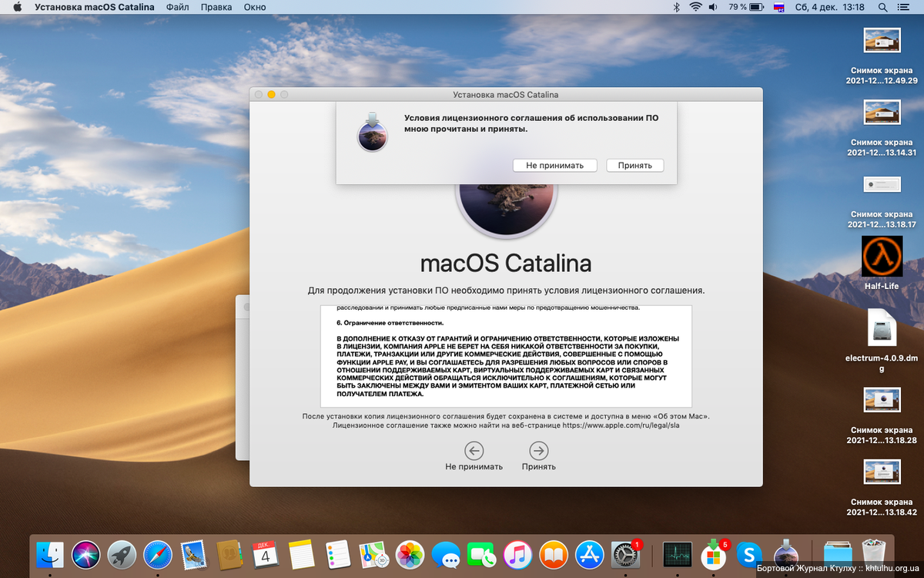This screenshot has height=578, width=924.
Task: Click Принять in the license sheet
Action: pyautogui.click(x=634, y=166)
